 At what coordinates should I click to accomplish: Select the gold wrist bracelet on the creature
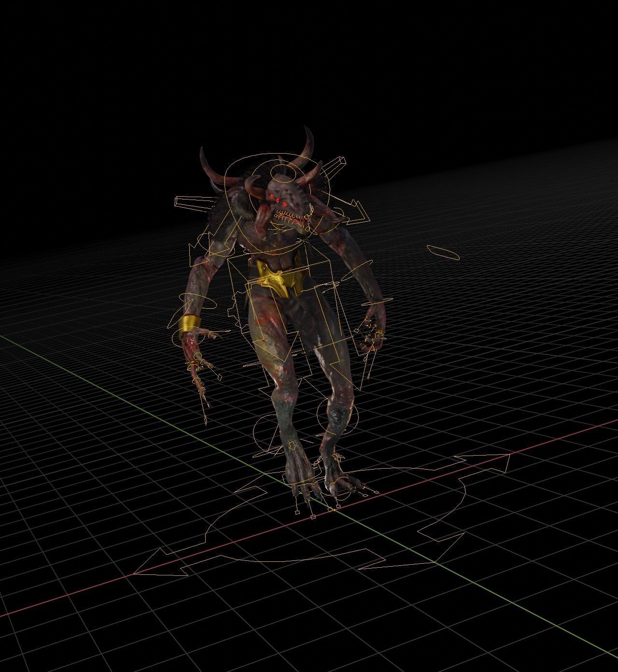tap(190, 326)
